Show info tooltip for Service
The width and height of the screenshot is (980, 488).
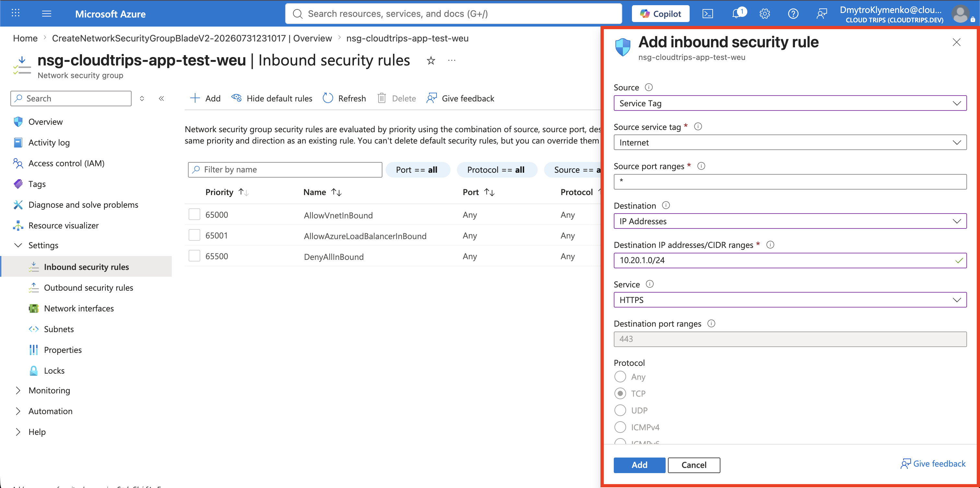tap(650, 284)
